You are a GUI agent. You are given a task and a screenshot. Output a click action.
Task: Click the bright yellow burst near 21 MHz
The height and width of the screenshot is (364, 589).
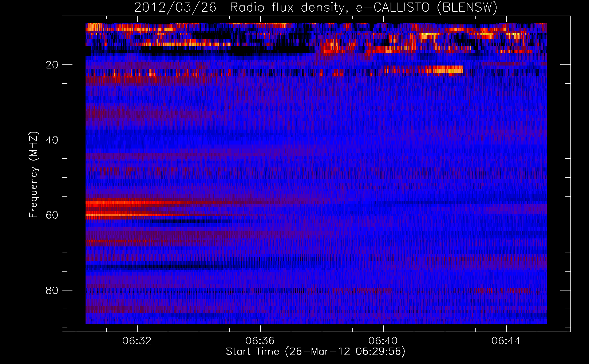pyautogui.click(x=444, y=70)
